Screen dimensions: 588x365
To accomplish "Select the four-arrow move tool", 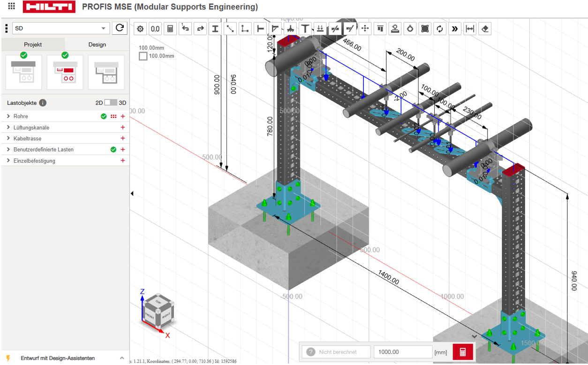I will coord(365,29).
